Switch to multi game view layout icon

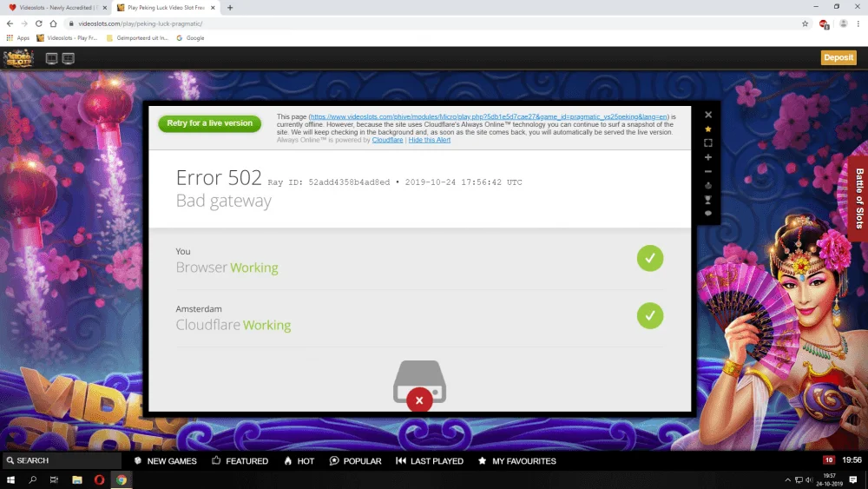68,58
